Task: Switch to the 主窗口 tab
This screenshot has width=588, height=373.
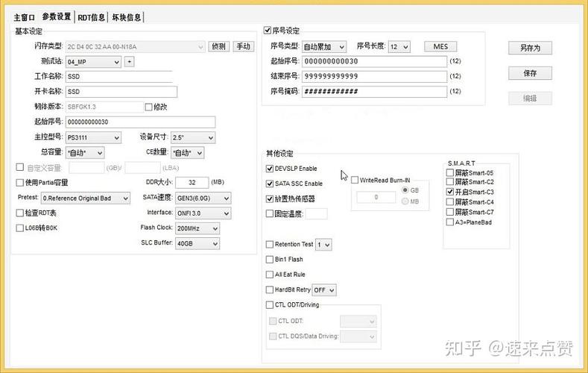Action: [x=25, y=17]
